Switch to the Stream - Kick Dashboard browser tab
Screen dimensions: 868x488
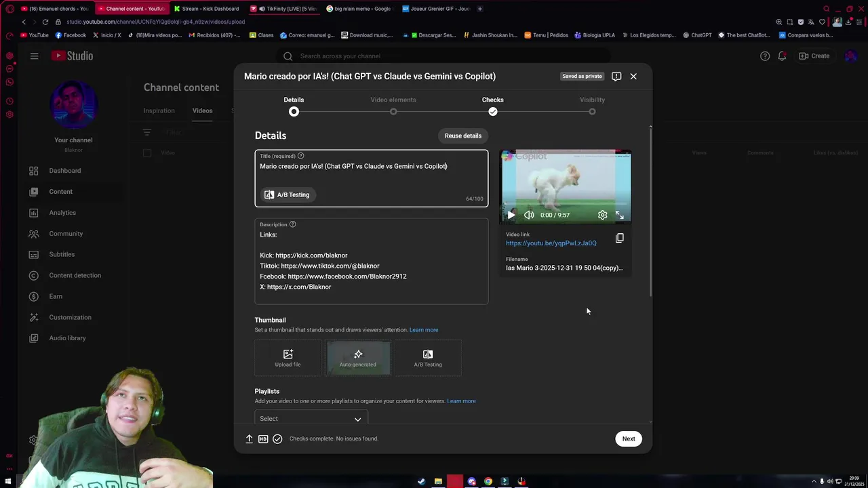point(207,9)
